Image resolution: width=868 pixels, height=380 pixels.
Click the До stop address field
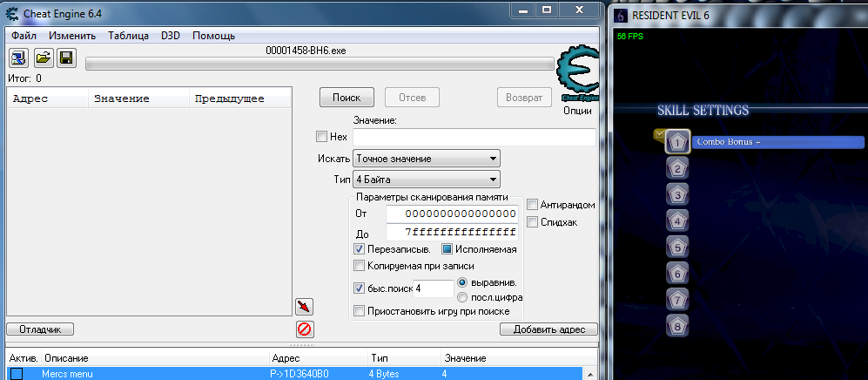pyautogui.click(x=452, y=232)
